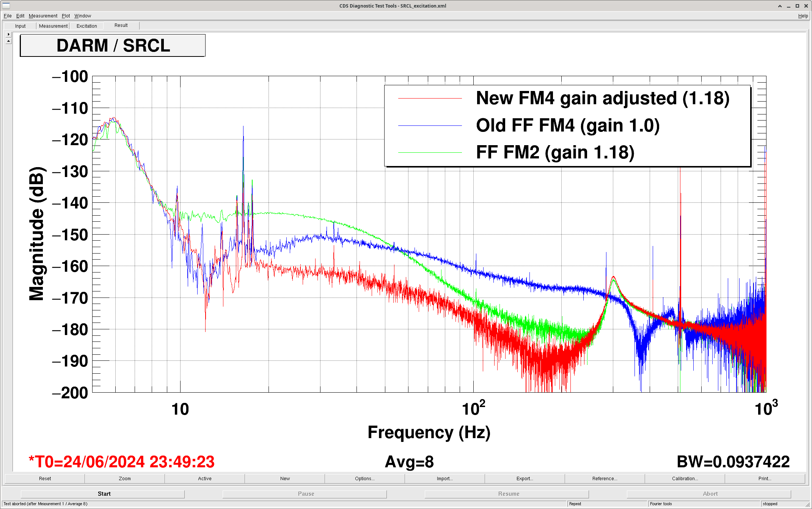The image size is (812, 509).
Task: Click the Export button
Action: click(525, 478)
